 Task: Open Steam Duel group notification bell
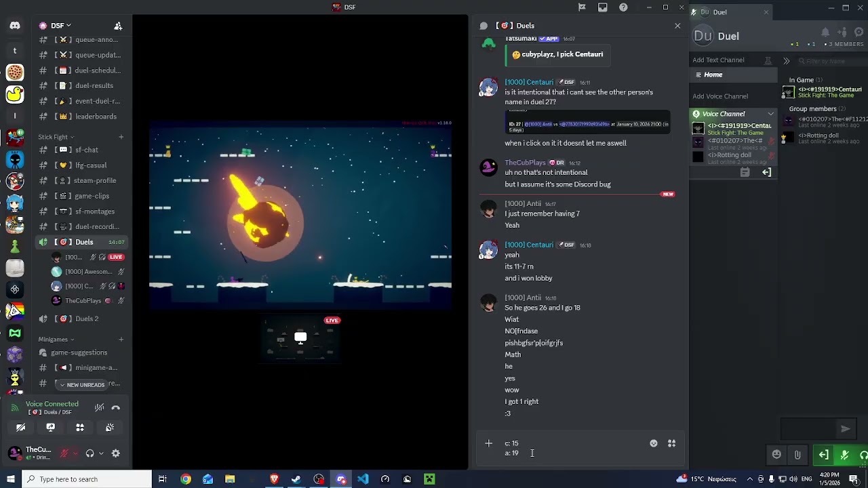click(x=825, y=33)
